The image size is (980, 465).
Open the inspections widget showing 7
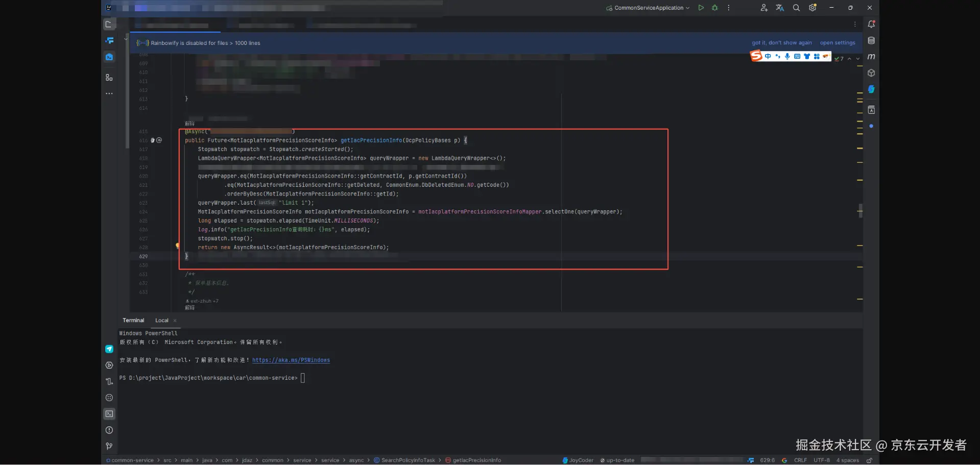pyautogui.click(x=839, y=59)
